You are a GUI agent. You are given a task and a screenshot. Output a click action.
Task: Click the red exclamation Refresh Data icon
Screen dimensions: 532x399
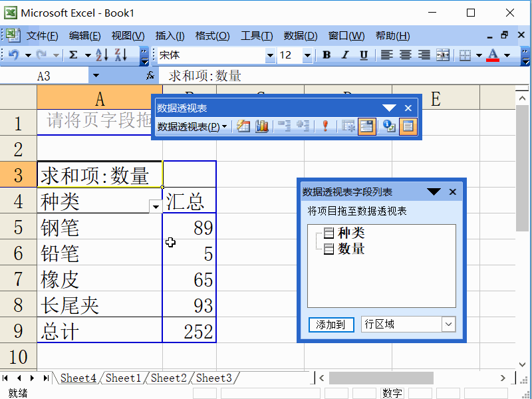point(325,126)
